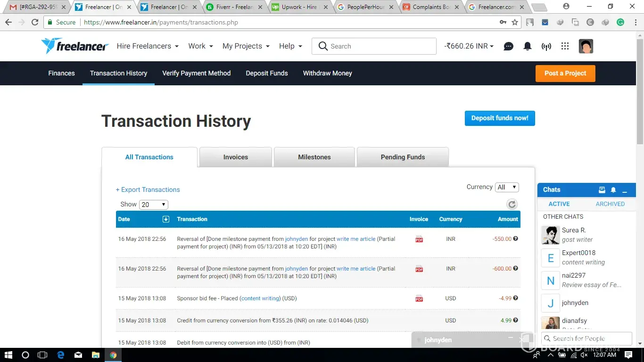Click help icon beside -600.00 amount
The width and height of the screenshot is (644, 362).
coord(516,268)
